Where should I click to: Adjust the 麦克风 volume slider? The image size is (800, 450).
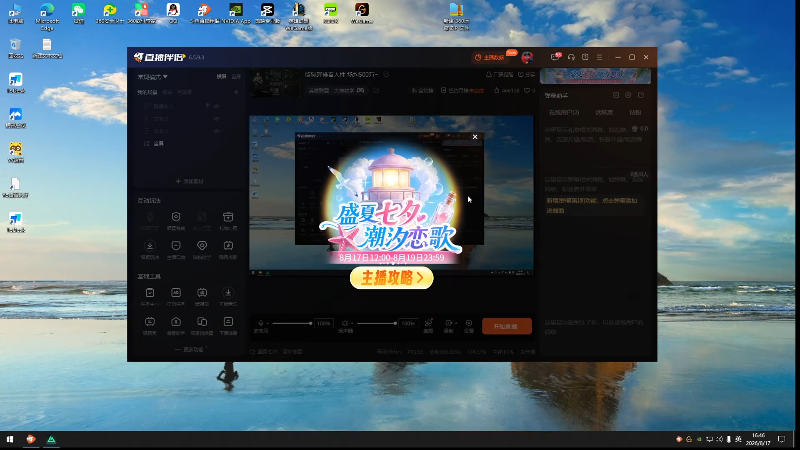point(291,323)
